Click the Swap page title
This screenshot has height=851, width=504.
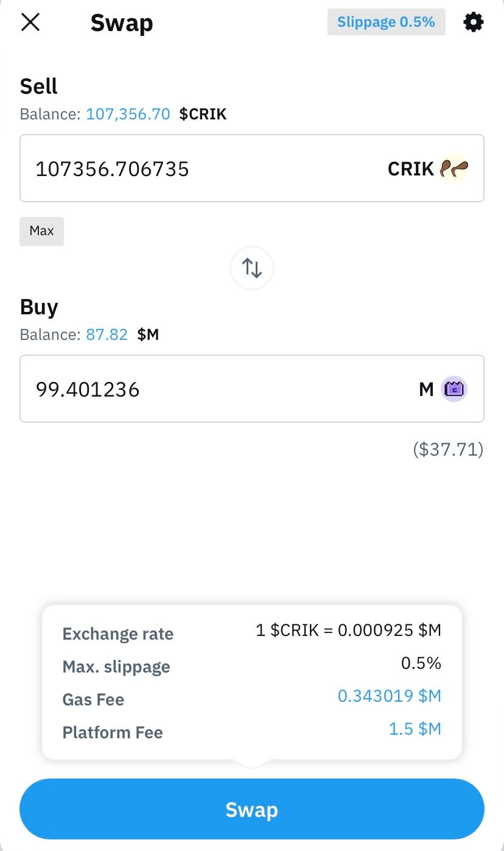coord(122,23)
